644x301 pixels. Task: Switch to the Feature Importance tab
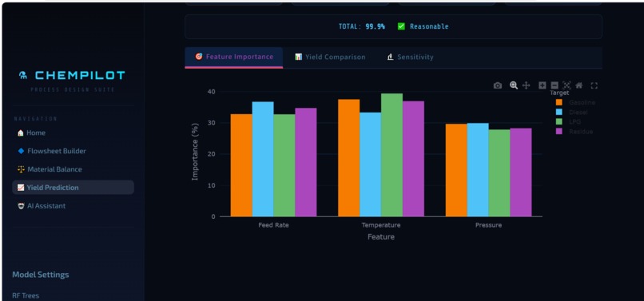pos(233,57)
